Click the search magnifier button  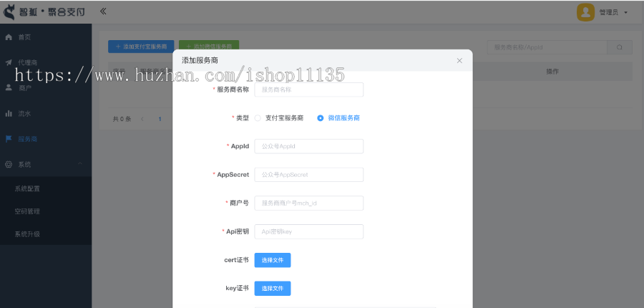(x=620, y=47)
